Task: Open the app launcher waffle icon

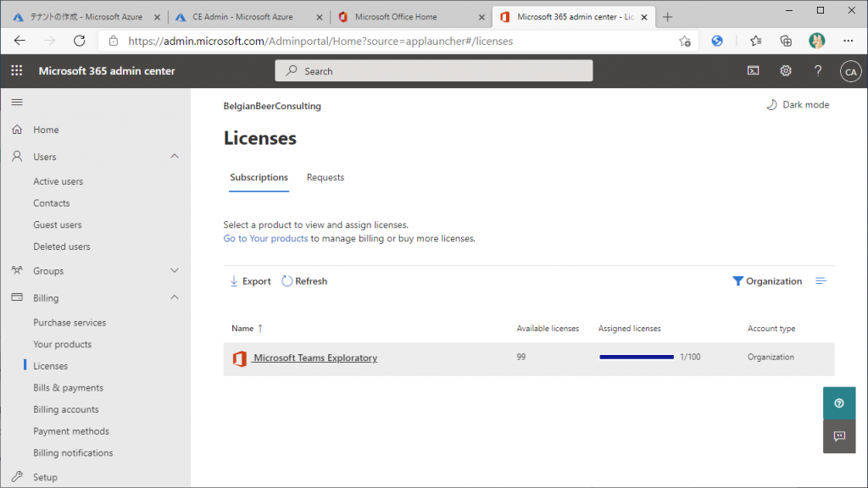Action: (x=17, y=71)
